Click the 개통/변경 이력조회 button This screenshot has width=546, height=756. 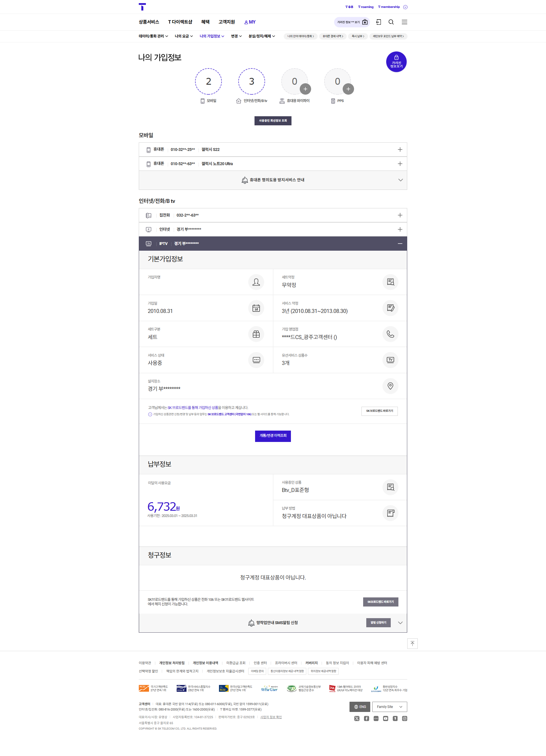[273, 436]
